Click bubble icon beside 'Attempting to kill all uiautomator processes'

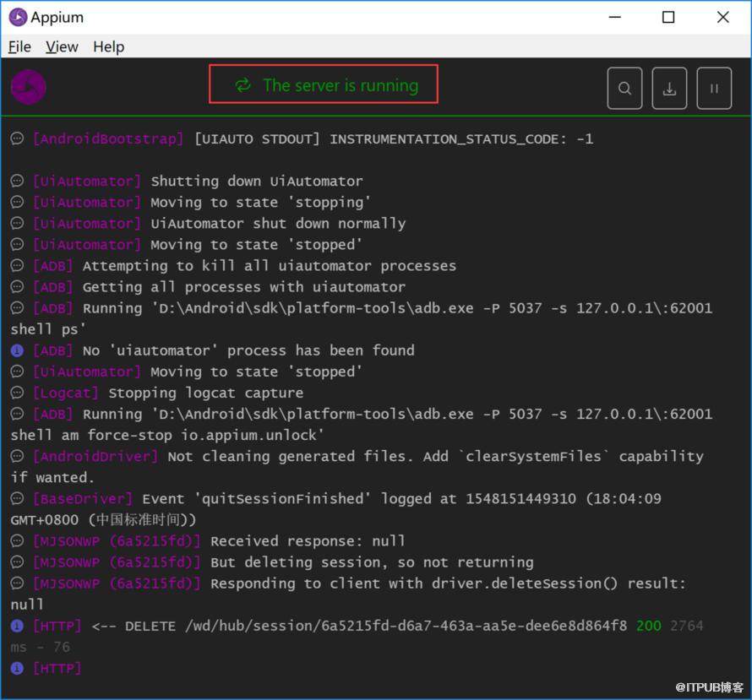click(17, 266)
